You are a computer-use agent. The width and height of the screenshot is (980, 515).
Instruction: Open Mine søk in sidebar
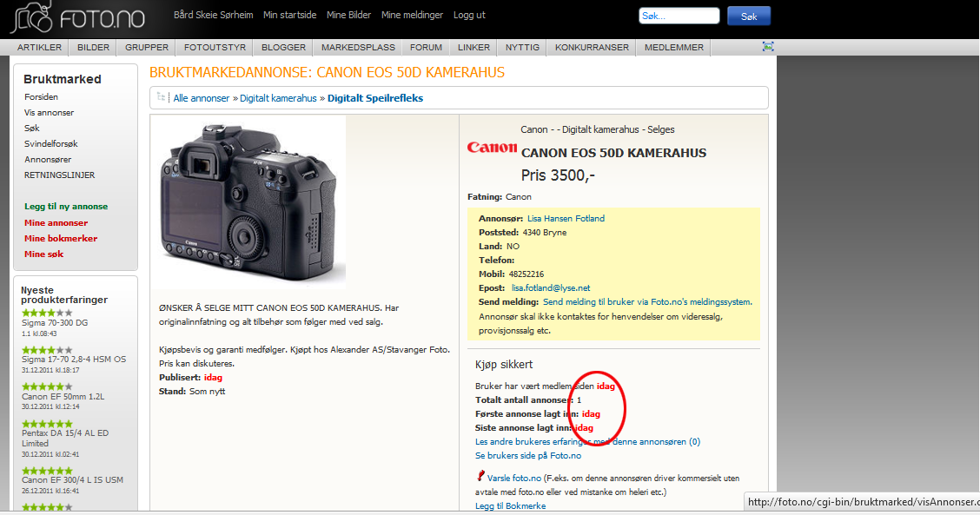click(x=43, y=254)
